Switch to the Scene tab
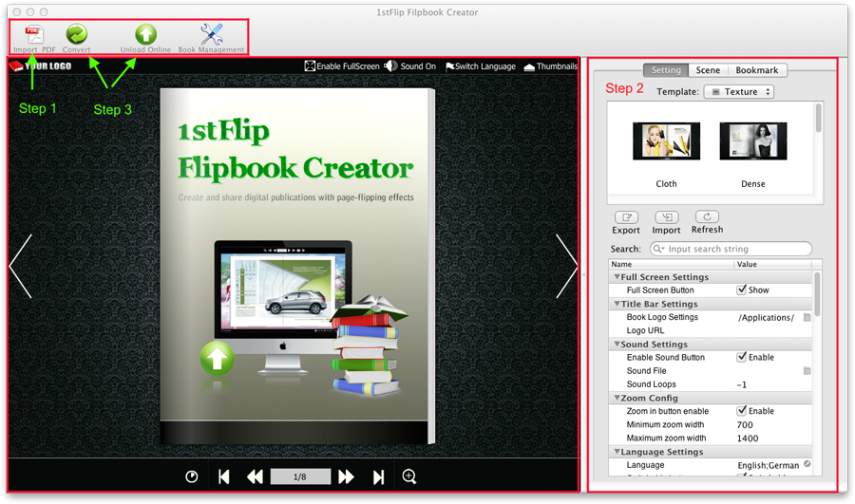The image size is (855, 504). (708, 70)
